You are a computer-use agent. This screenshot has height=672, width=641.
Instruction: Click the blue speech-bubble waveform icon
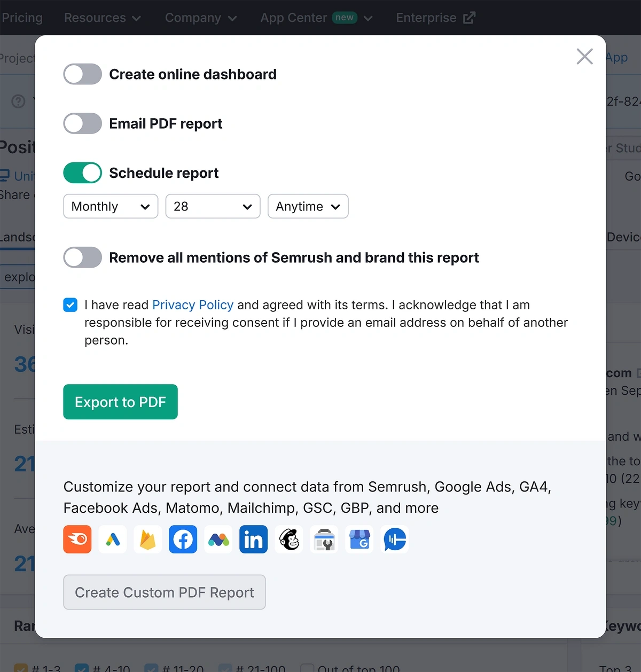point(395,539)
